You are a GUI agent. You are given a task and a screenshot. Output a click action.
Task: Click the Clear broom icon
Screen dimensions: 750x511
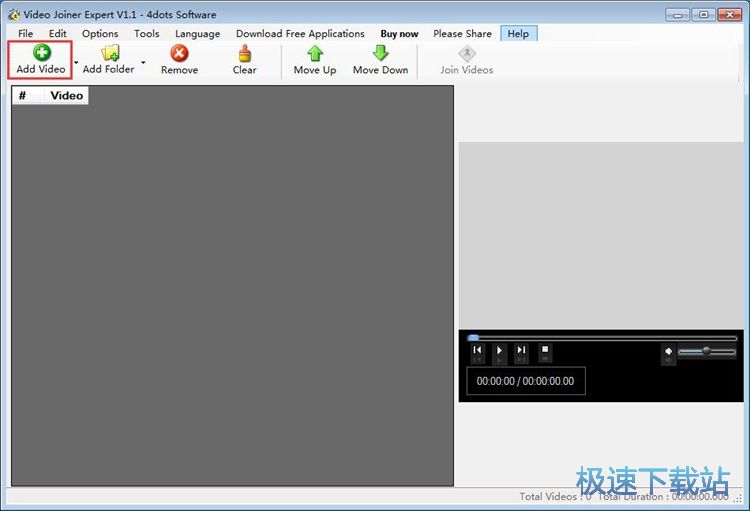coord(244,53)
